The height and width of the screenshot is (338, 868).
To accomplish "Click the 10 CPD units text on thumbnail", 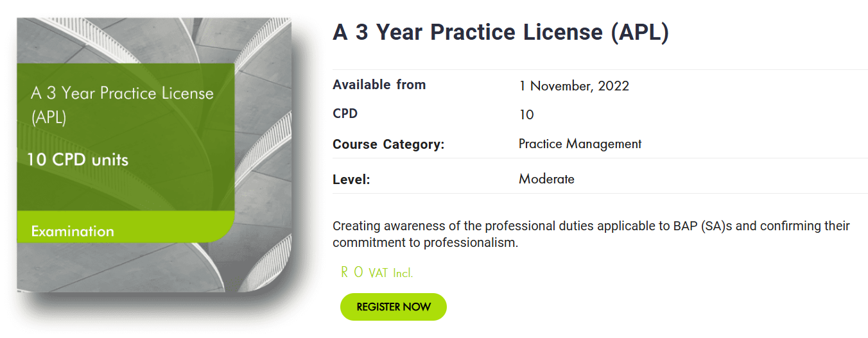I will (x=78, y=160).
